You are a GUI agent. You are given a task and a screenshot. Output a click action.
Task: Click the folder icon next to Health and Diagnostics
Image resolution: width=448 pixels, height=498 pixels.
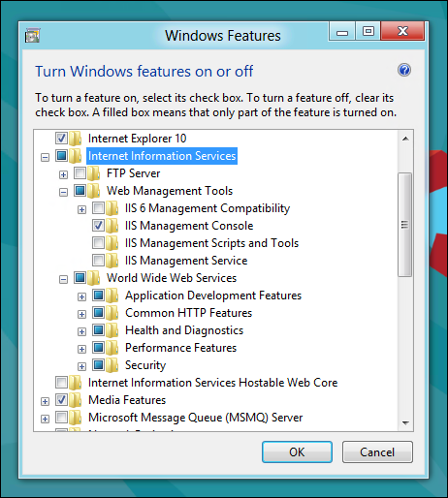(112, 330)
